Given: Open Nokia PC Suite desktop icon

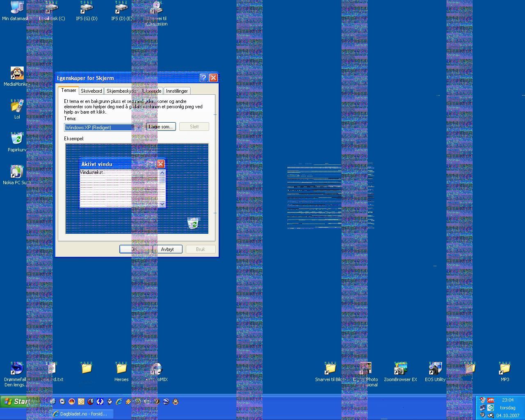Looking at the screenshot, I should point(17,172).
